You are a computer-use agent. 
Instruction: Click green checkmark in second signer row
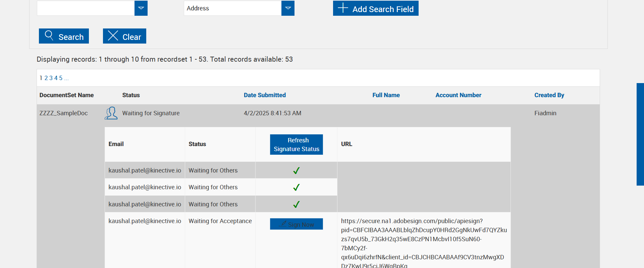tap(296, 187)
